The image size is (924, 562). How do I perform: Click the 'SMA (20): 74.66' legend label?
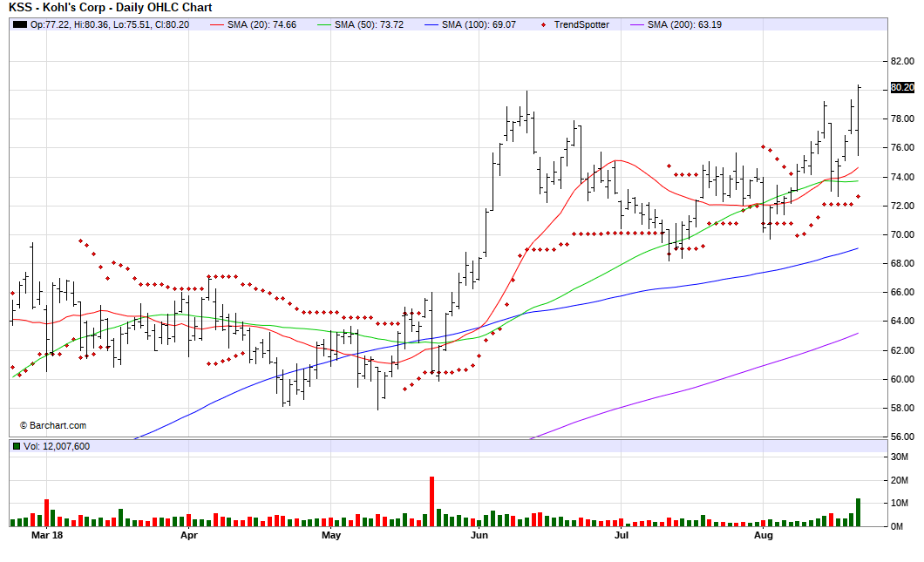pyautogui.click(x=262, y=24)
